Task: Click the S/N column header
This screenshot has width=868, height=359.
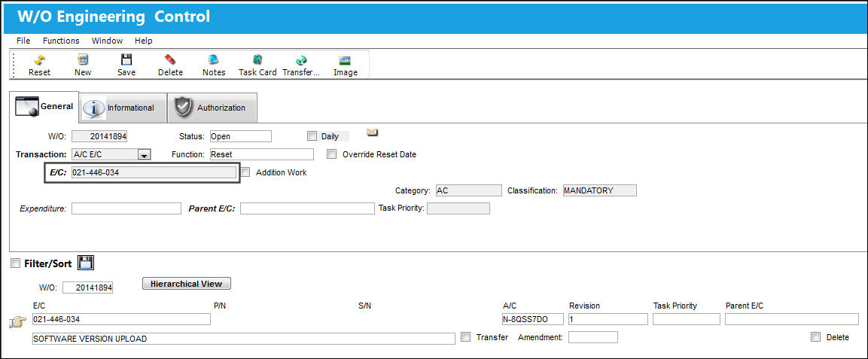Action: pyautogui.click(x=365, y=306)
